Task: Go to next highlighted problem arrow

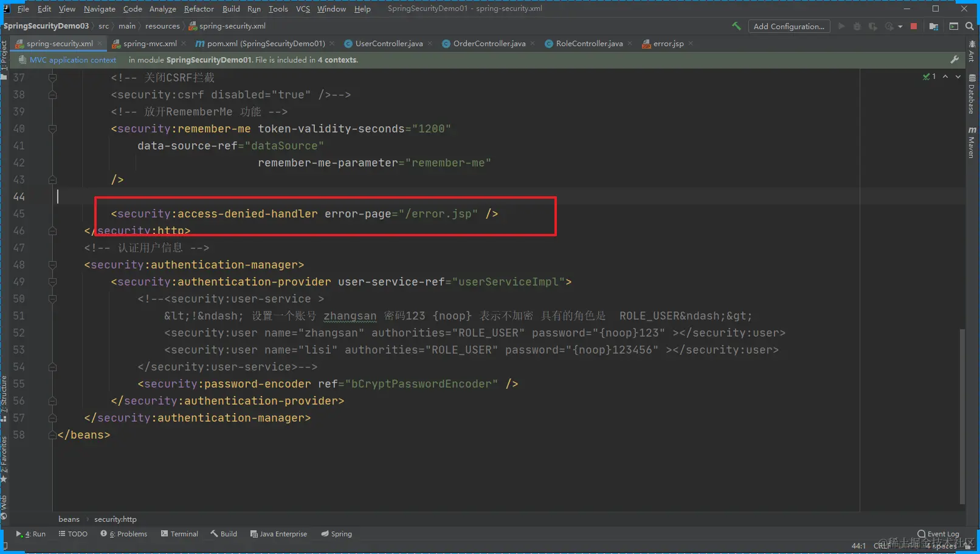Action: coord(958,77)
